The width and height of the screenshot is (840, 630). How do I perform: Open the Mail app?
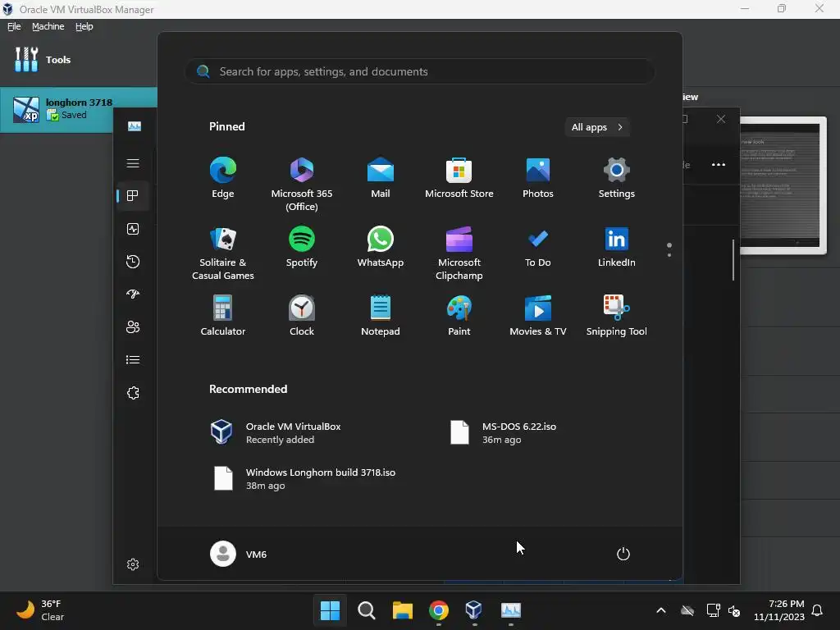pos(381,178)
